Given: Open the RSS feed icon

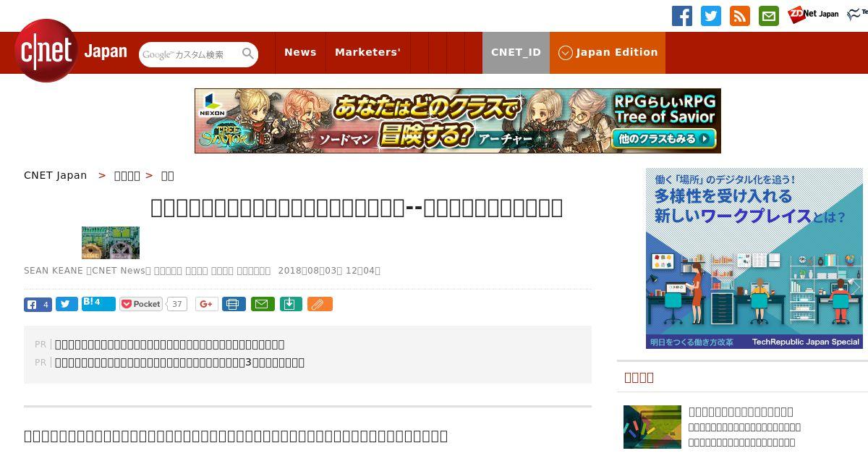Looking at the screenshot, I should [x=740, y=16].
